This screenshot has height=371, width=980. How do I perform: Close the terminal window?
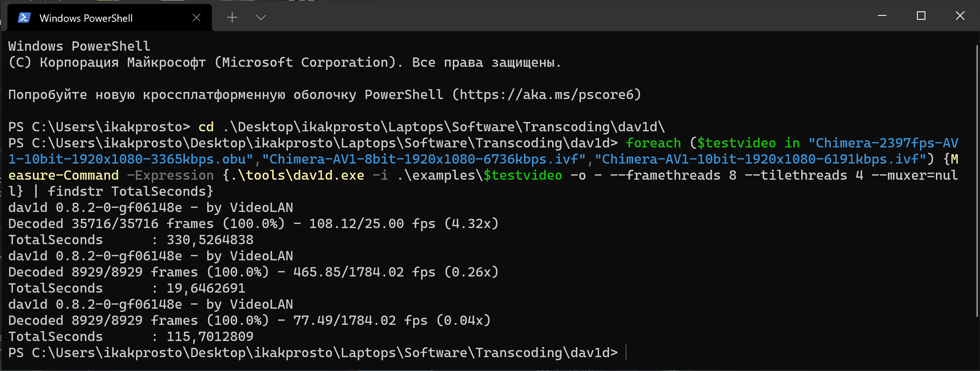[960, 16]
